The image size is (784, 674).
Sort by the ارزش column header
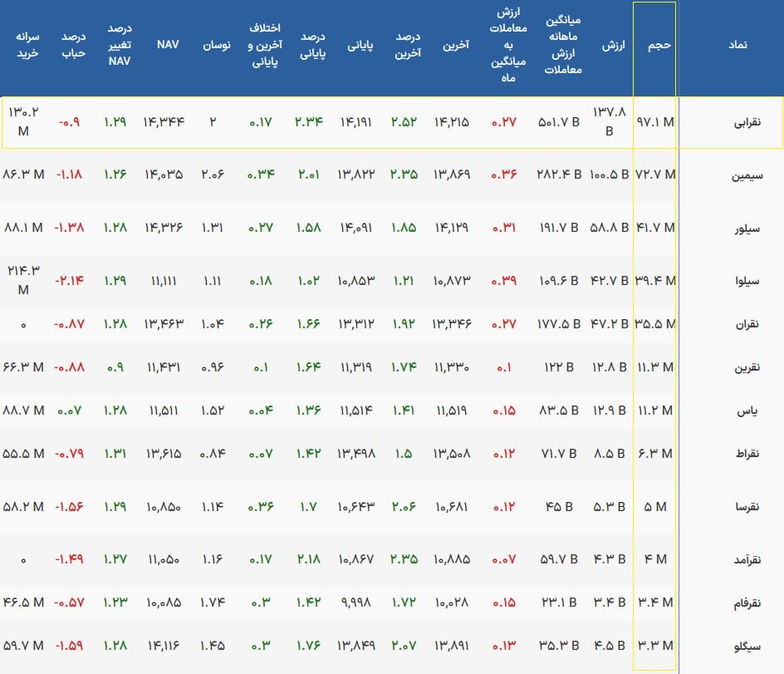pos(613,46)
